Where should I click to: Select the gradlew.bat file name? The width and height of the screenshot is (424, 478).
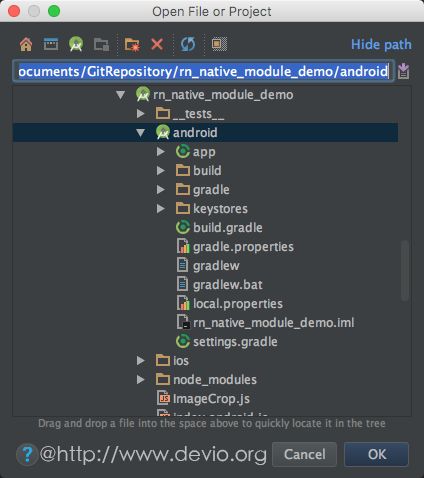coord(228,285)
